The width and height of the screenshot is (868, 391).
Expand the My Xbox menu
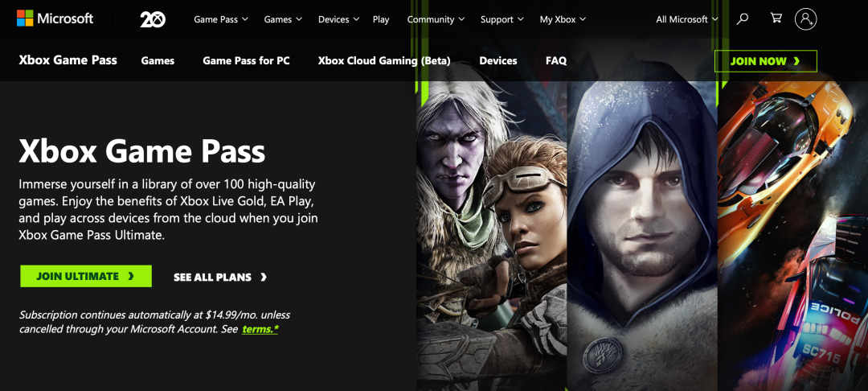[x=563, y=19]
